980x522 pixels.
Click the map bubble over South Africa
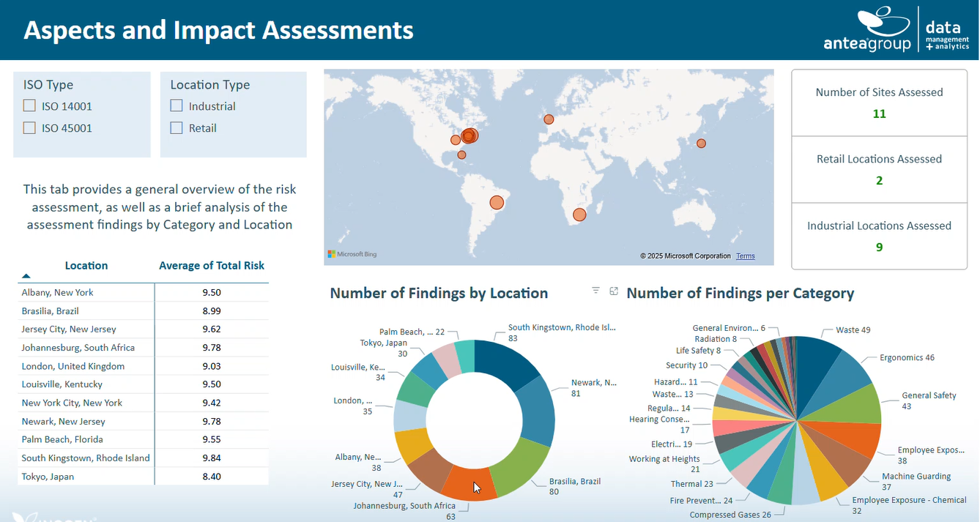pyautogui.click(x=579, y=215)
